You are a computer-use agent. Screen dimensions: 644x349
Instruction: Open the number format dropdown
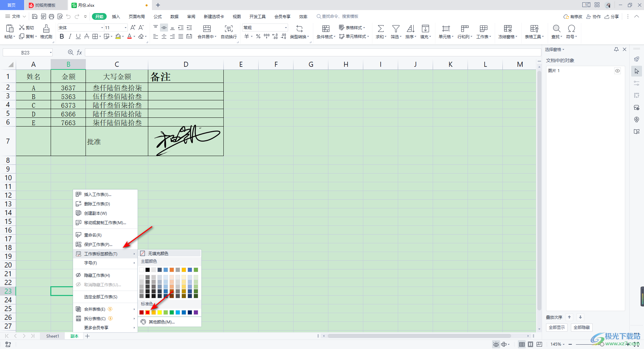[x=286, y=28]
